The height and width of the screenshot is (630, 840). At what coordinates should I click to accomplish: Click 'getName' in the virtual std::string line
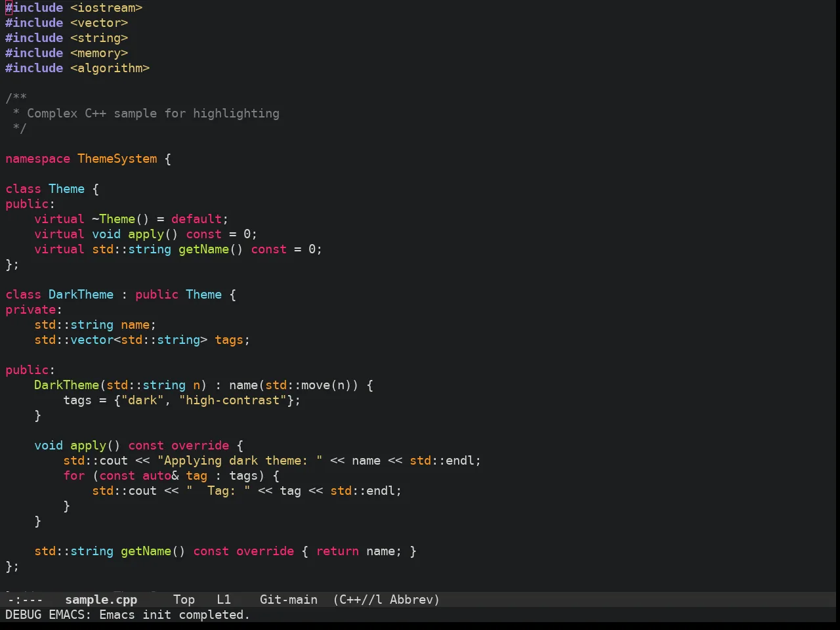pos(203,249)
